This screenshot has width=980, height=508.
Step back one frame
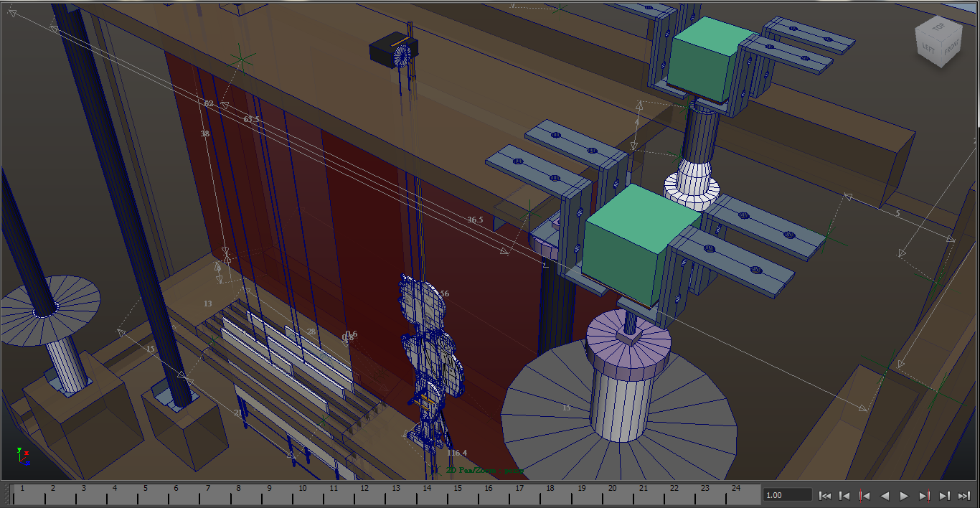845,495
